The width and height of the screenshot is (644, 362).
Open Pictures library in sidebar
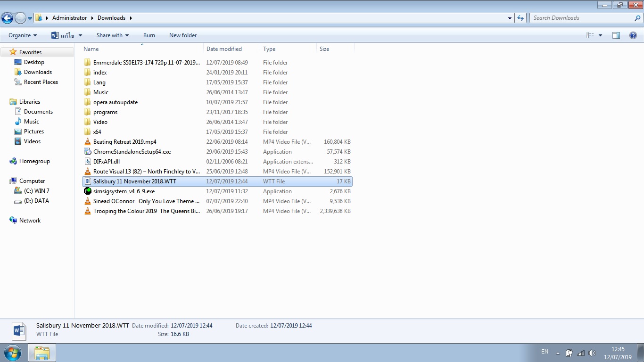click(34, 132)
